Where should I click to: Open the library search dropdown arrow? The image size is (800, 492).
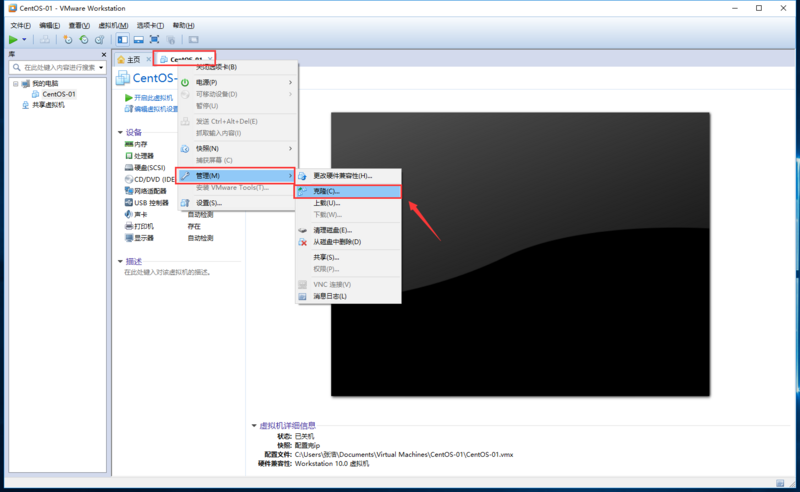click(x=101, y=67)
